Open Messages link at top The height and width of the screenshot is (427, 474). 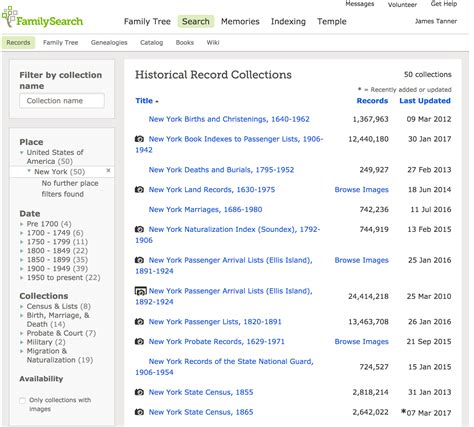click(x=360, y=4)
